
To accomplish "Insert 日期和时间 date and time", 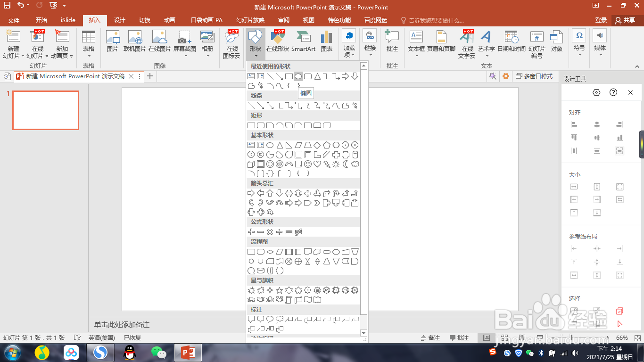I will pyautogui.click(x=512, y=41).
